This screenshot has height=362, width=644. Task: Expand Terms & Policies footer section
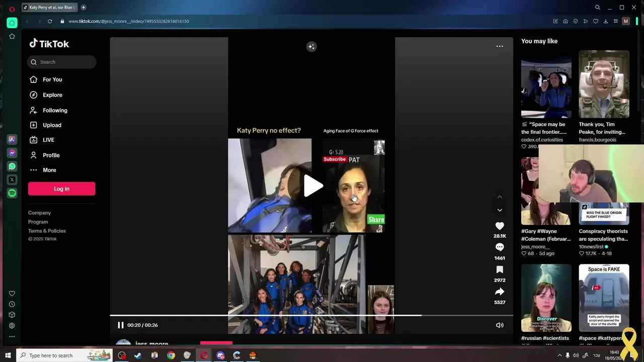click(47, 231)
